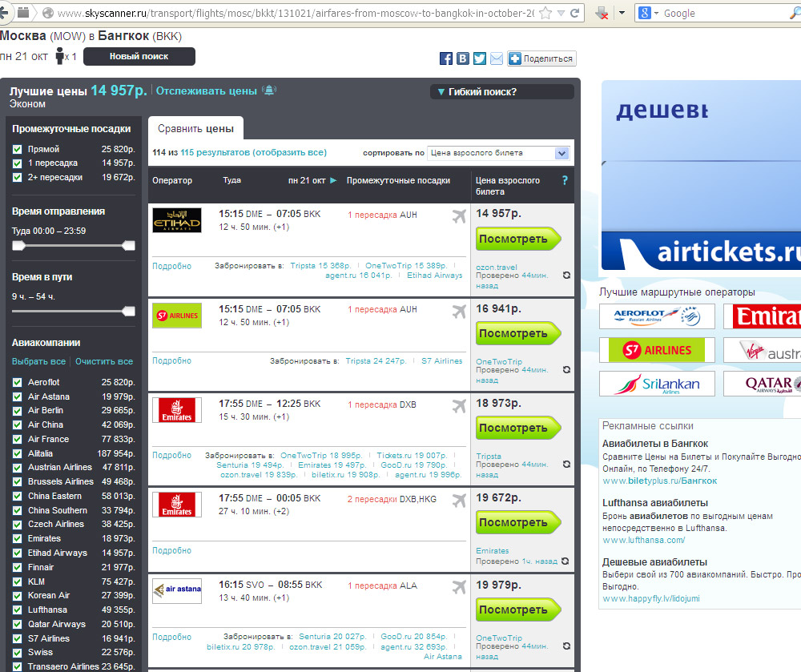
Task: Open the browser downloads icon
Action: (602, 14)
